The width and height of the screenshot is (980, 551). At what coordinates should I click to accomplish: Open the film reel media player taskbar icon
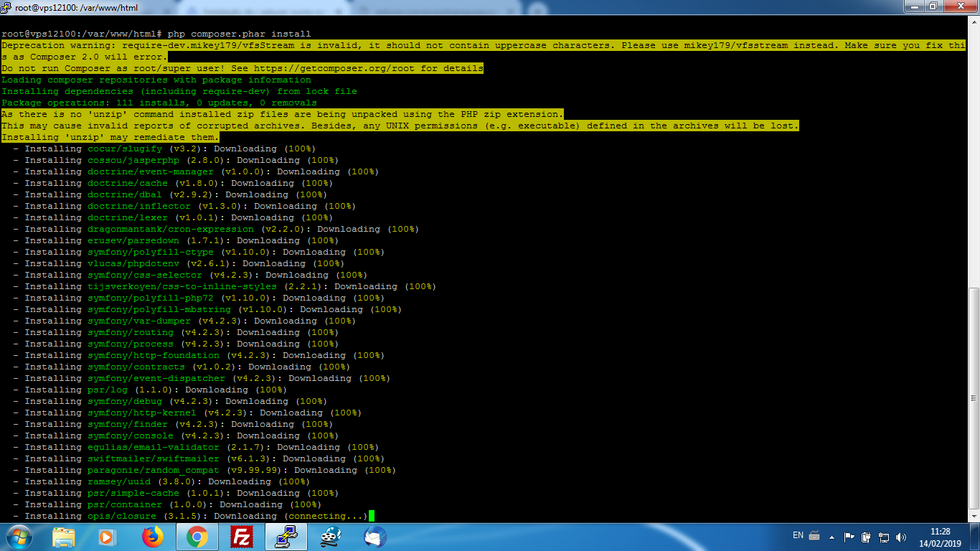click(x=330, y=537)
